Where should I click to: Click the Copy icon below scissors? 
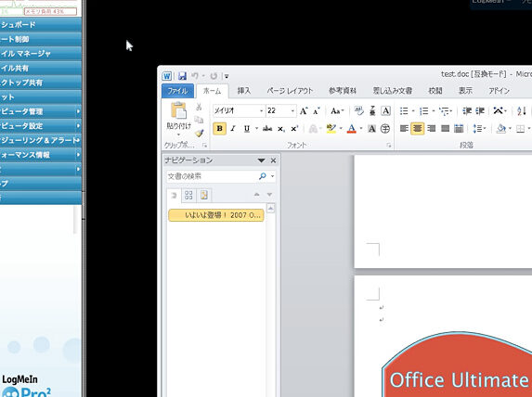(199, 120)
